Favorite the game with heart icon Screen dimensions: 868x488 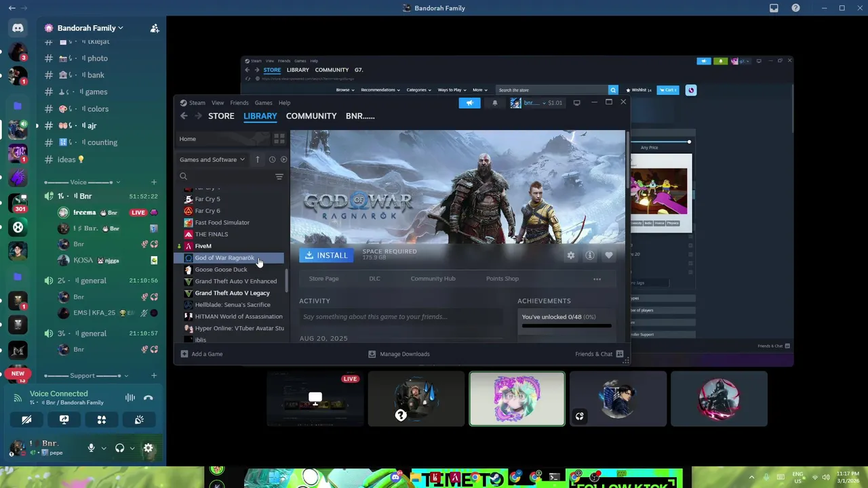point(609,256)
